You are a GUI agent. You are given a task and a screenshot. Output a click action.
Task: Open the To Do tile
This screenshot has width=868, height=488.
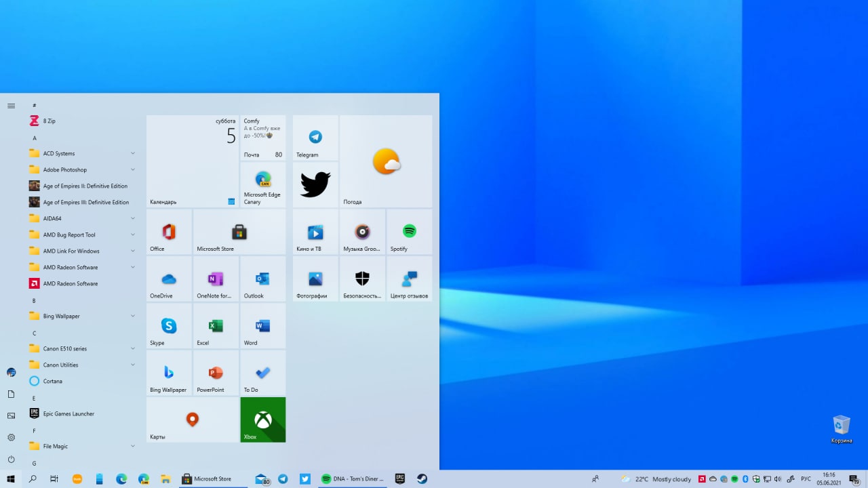[263, 373]
